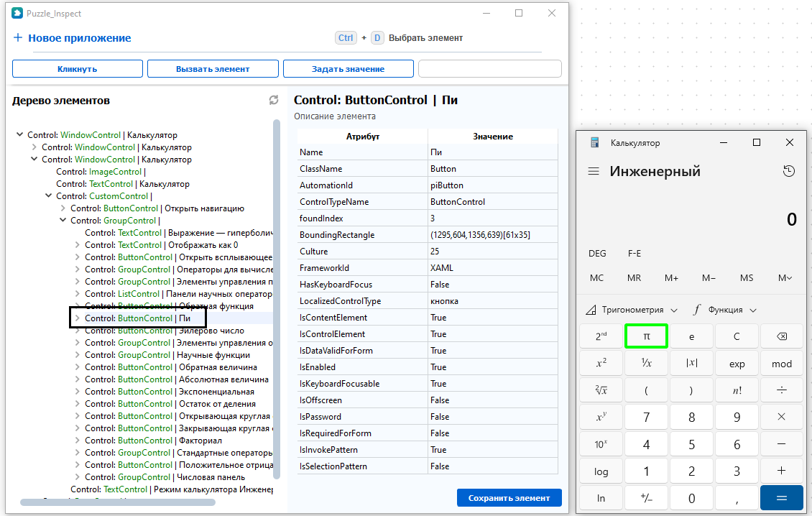Screen dimensions: 812x516
Task: Open the Тригонометрия dropdown
Action: coord(632,310)
